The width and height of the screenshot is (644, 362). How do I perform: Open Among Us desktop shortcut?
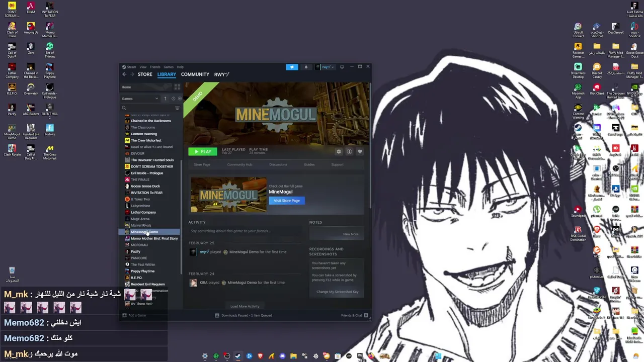31,28
